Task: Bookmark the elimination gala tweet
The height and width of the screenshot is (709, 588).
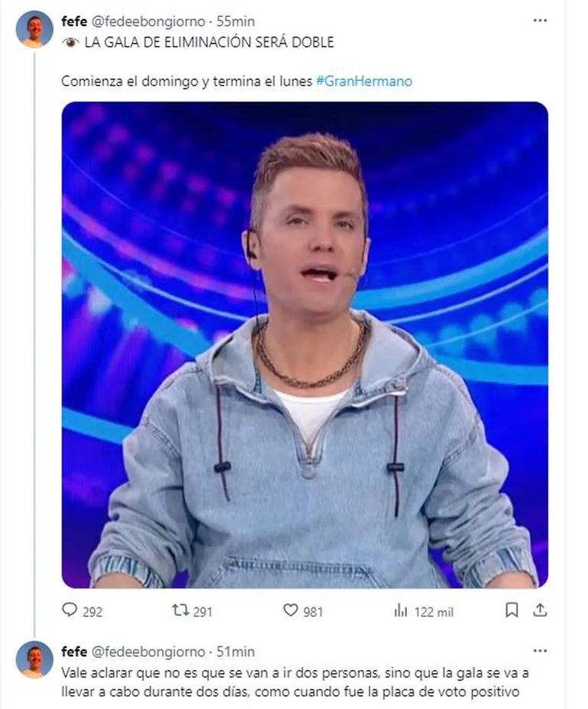Action: click(512, 610)
